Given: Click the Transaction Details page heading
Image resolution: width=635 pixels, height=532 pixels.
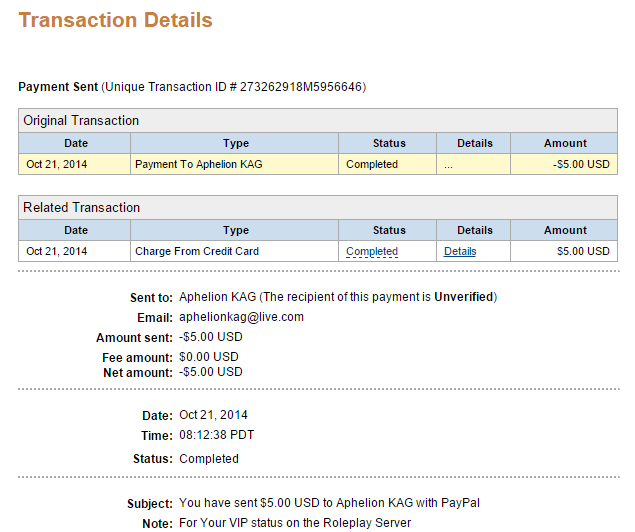Looking at the screenshot, I should tap(115, 20).
